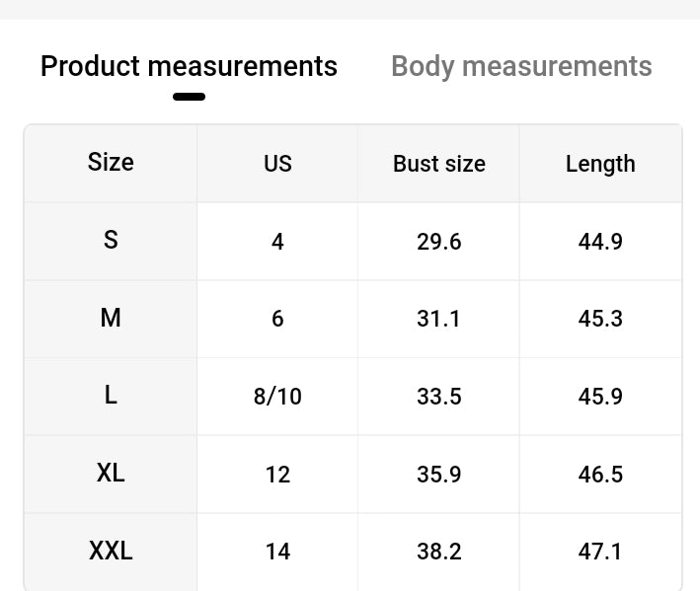
Task: Click the Length column header
Action: click(600, 164)
